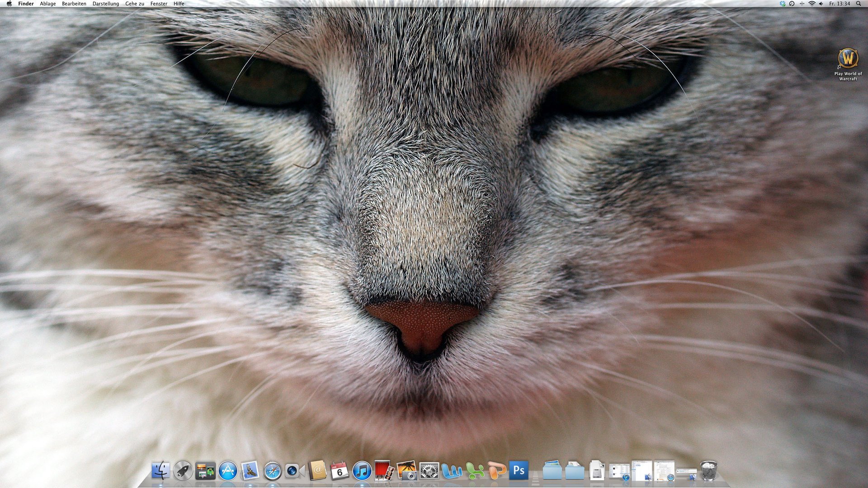Open the document stack icon in Dock
Image resolution: width=868 pixels, height=488 pixels.
pos(597,471)
